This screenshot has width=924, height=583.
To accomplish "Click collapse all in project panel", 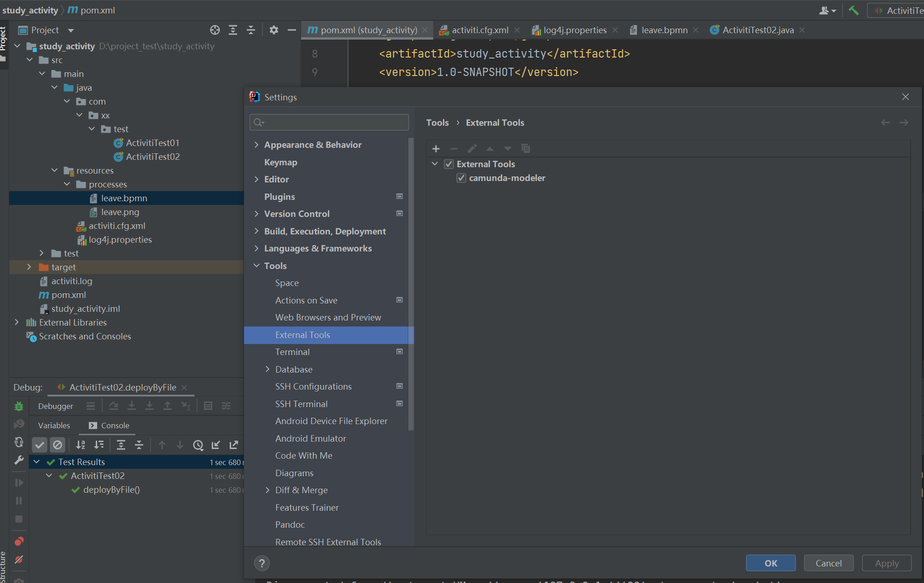I will point(251,30).
